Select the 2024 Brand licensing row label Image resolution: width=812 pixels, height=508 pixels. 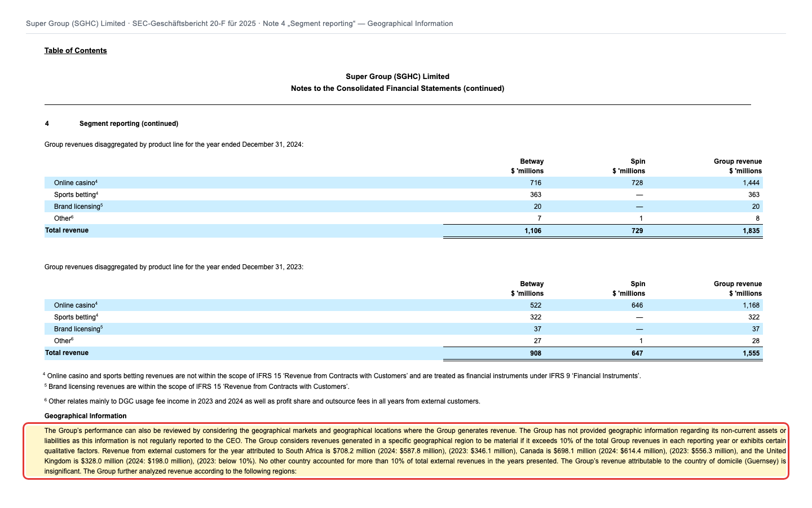coord(78,207)
